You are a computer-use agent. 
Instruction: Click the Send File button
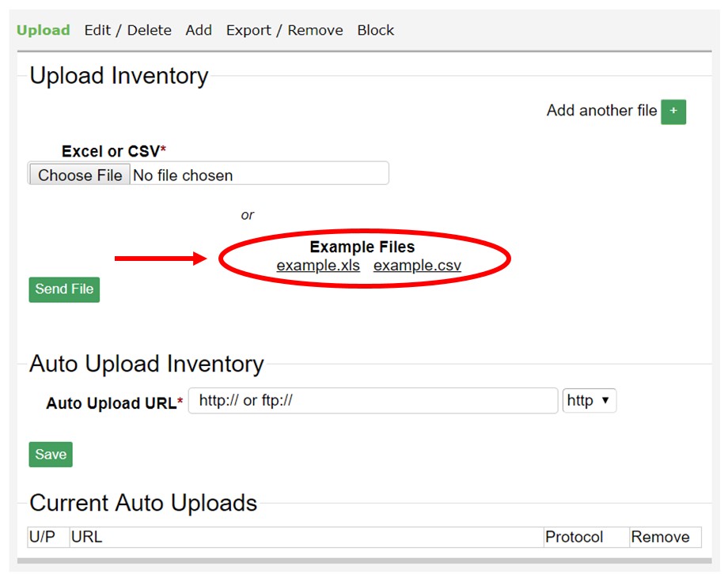[64, 289]
